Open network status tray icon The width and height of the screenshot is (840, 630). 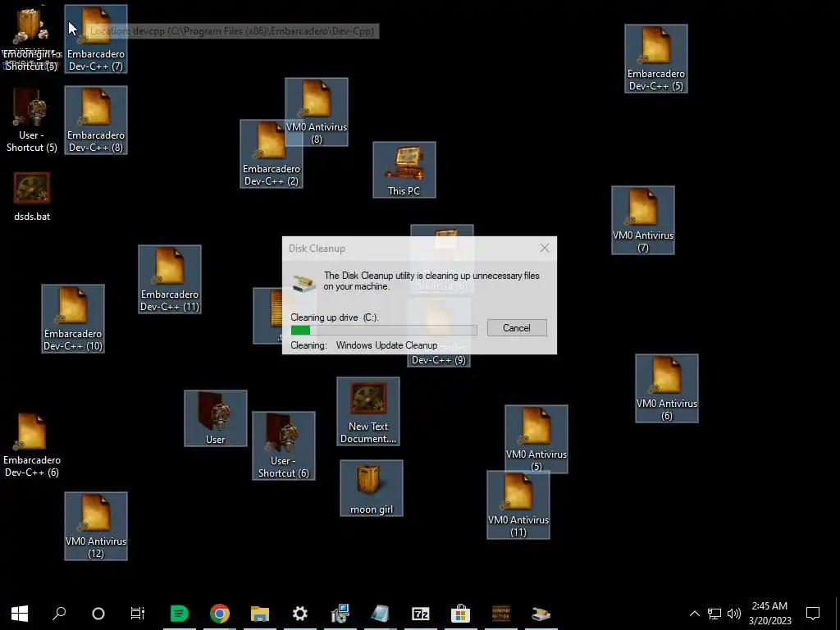(714, 614)
